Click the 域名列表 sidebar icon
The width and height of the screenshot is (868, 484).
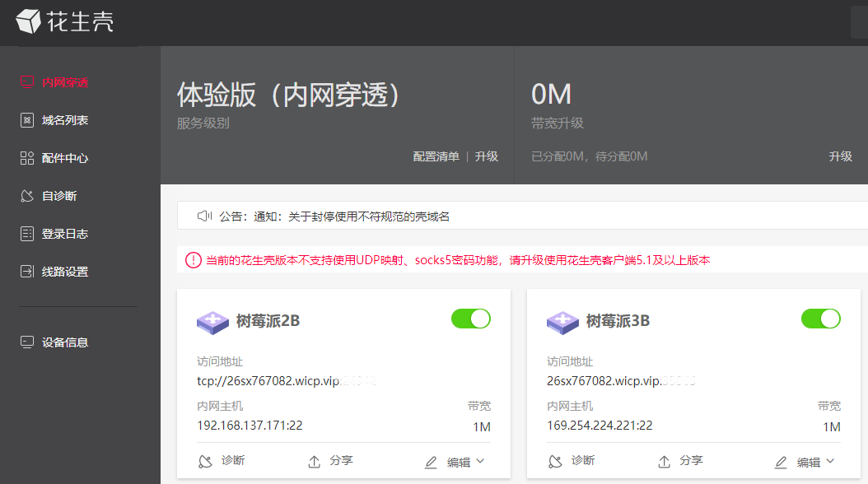(27, 120)
